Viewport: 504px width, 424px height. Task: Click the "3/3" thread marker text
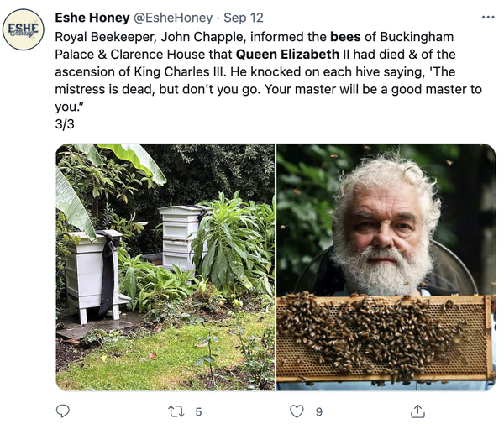pyautogui.click(x=64, y=123)
